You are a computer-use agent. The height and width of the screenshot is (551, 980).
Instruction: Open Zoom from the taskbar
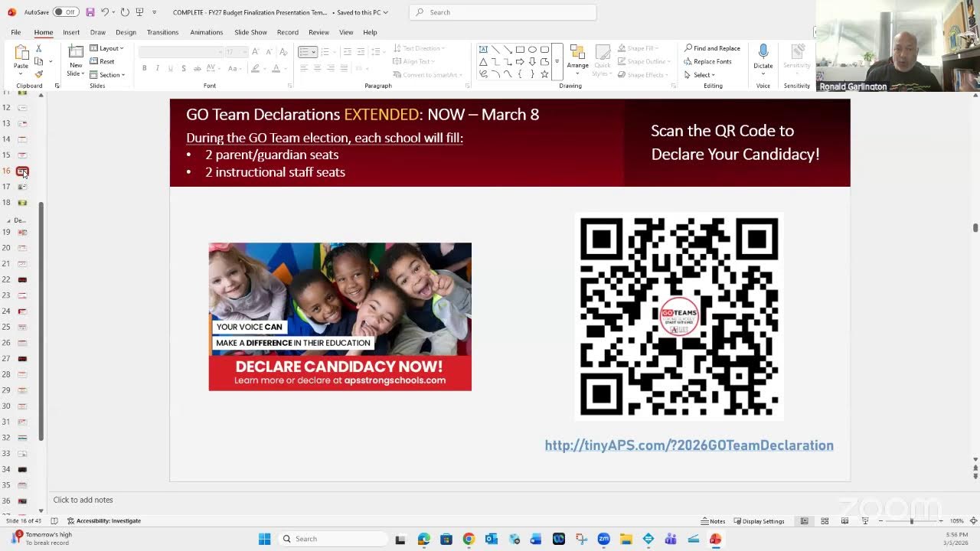[603, 539]
